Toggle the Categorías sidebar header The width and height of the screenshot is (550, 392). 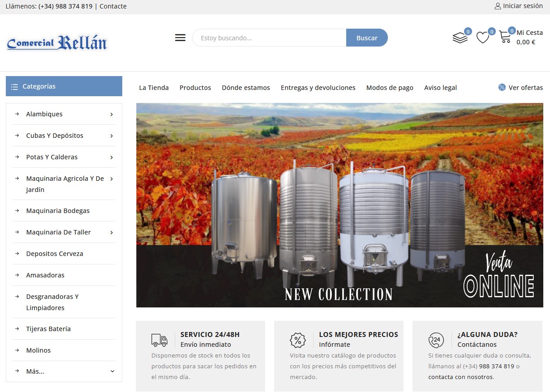point(64,86)
